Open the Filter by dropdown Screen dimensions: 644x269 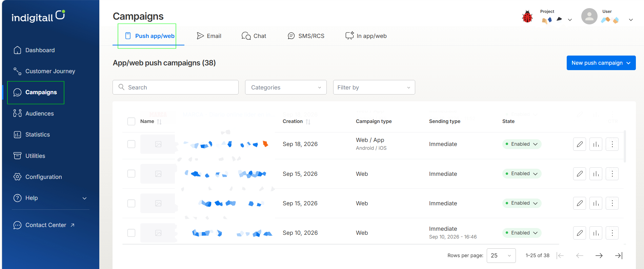point(374,87)
